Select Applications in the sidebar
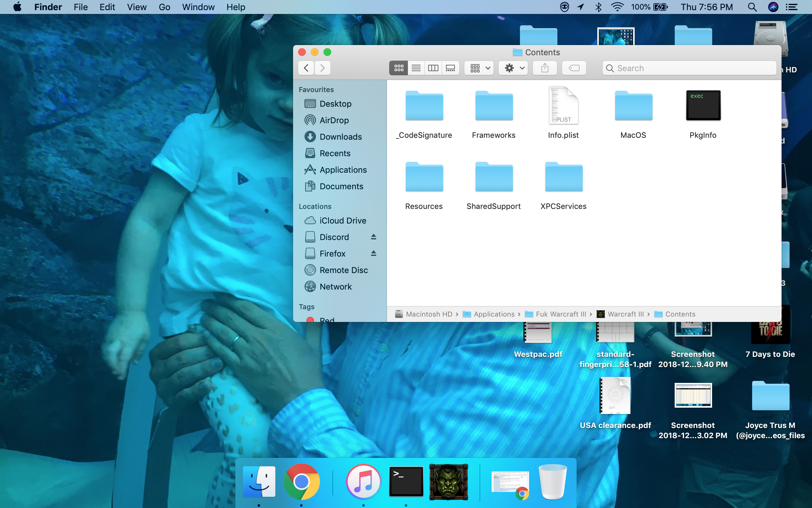This screenshot has height=508, width=812. [340, 170]
